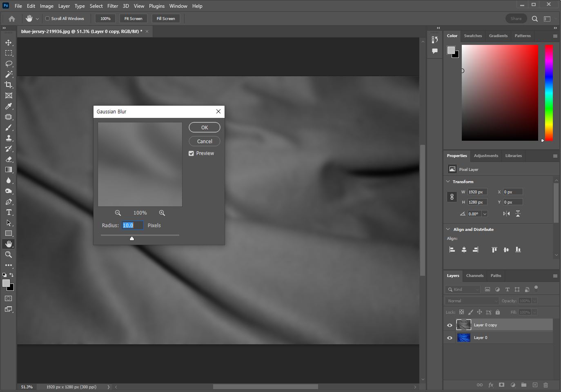This screenshot has width=561, height=392.
Task: Delete the selected layer with the trash icon
Action: 545,385
